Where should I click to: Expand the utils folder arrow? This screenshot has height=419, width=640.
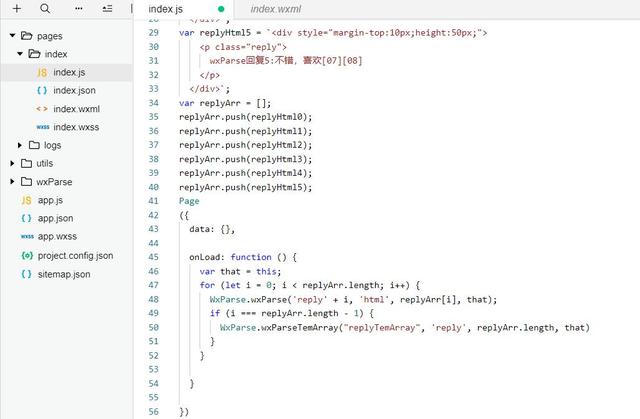pyautogui.click(x=12, y=163)
